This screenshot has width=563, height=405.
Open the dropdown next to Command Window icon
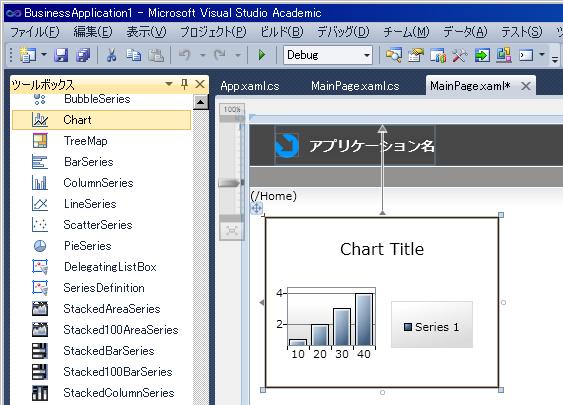click(542, 55)
